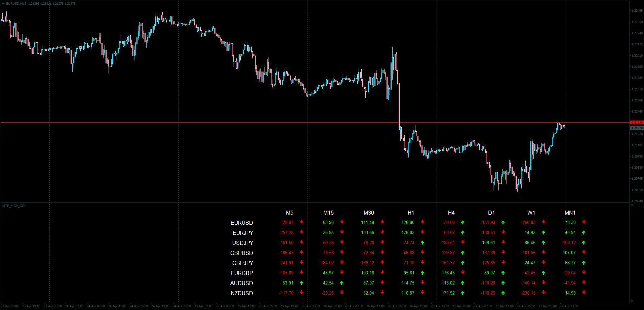This screenshot has height=310, width=644.
Task: Click the EURGBP H4 red down arrow
Action: (463, 272)
